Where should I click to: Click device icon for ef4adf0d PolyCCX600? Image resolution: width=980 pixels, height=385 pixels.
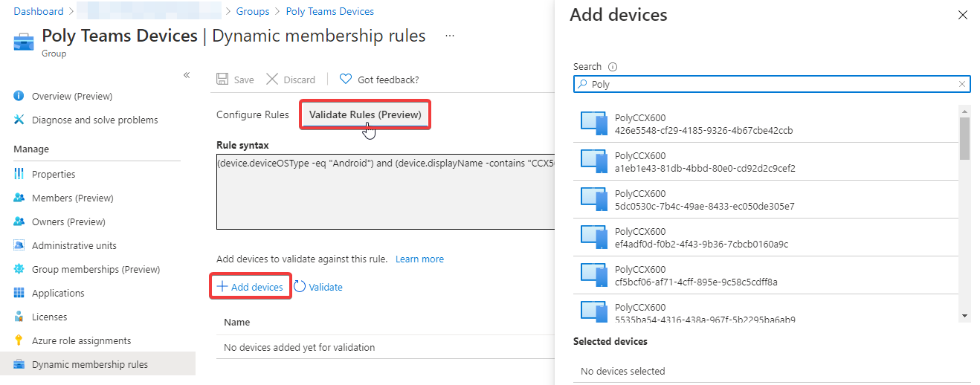pyautogui.click(x=594, y=238)
